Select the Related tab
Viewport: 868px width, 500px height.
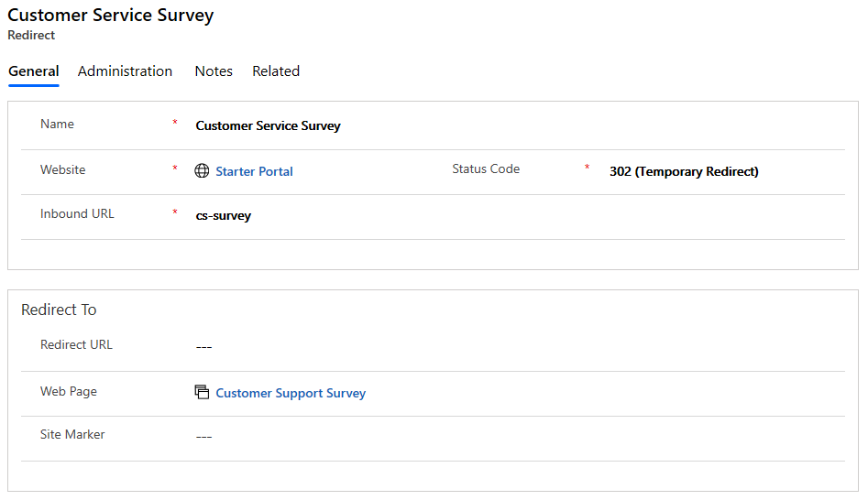276,71
